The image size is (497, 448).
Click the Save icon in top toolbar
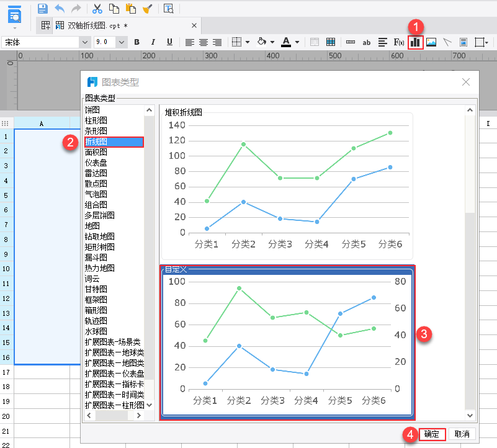pos(42,9)
